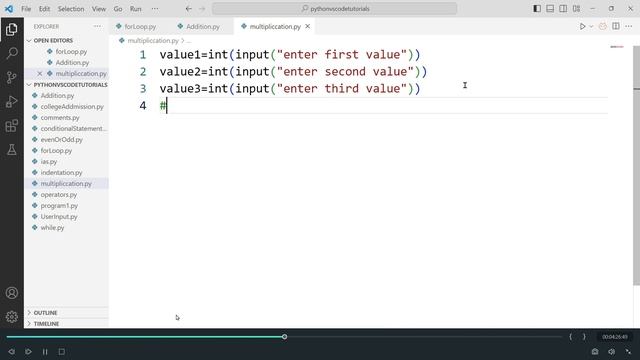Screen dimensions: 640x360
Task: Open forLoop.py in the folder tree
Action: [56, 151]
